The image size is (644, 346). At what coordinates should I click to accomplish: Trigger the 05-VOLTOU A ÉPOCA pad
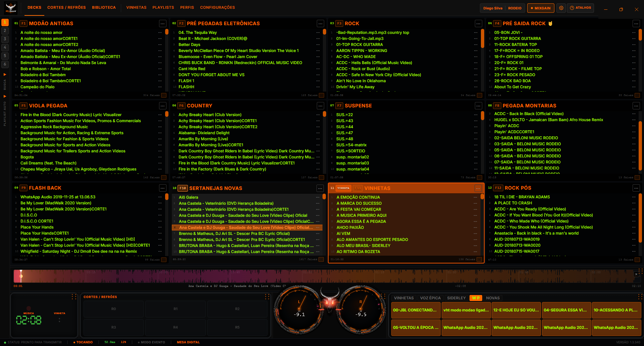point(415,328)
